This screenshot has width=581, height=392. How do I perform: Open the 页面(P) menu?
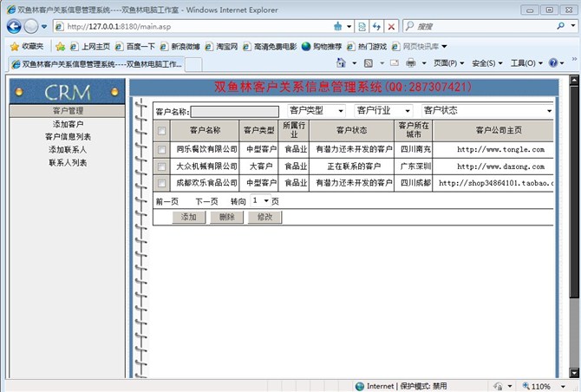pyautogui.click(x=448, y=63)
